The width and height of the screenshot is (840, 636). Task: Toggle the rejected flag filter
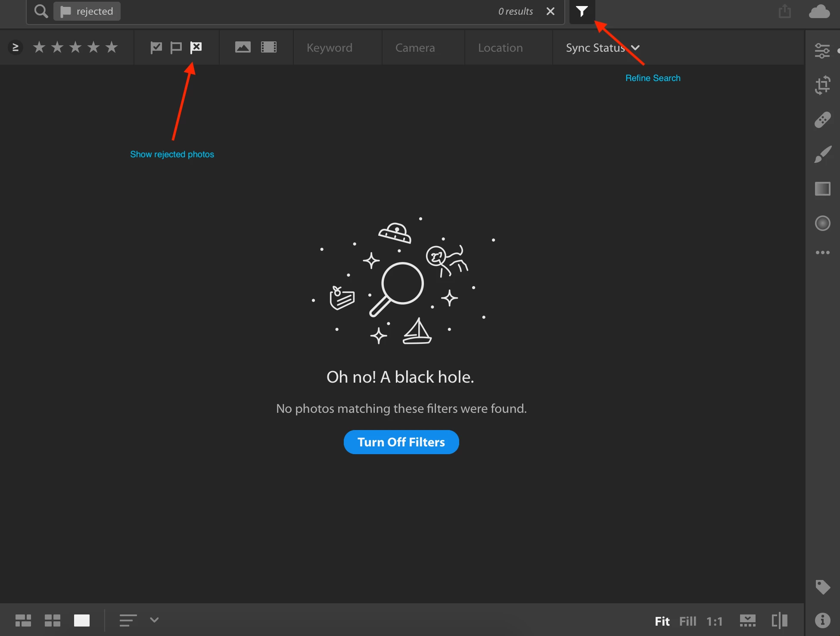(196, 47)
